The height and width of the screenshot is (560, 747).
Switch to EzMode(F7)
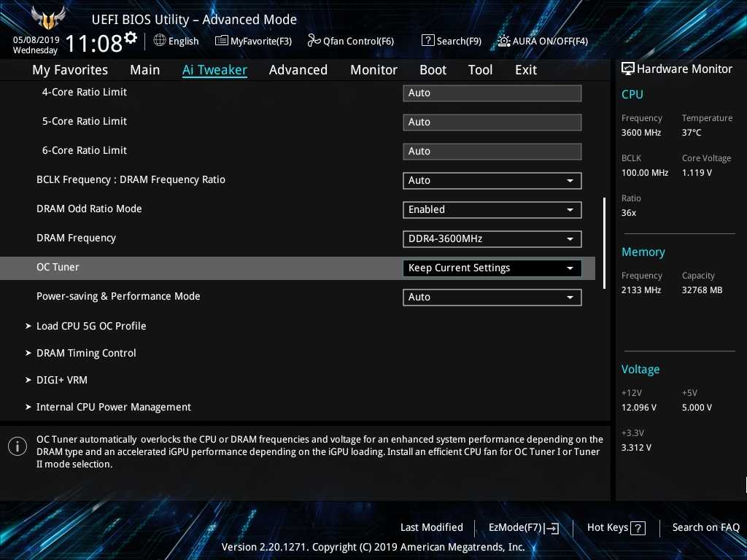point(523,527)
